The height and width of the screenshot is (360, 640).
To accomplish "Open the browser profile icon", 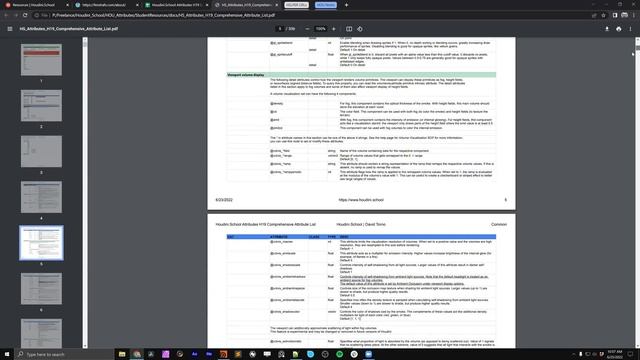I will tap(624, 15).
